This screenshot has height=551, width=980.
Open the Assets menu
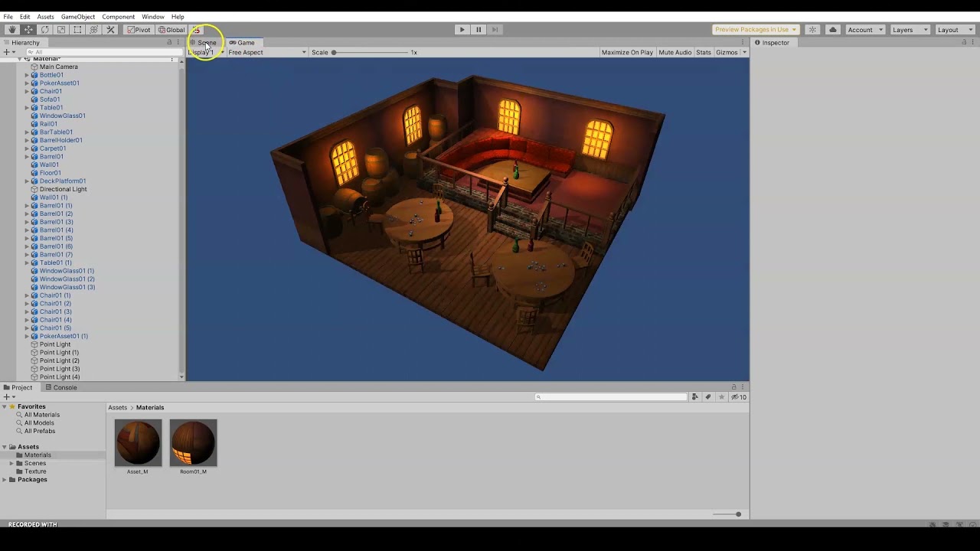coord(46,17)
